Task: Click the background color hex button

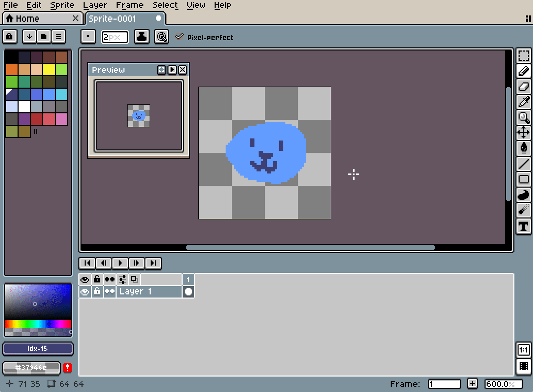Action: (31, 368)
